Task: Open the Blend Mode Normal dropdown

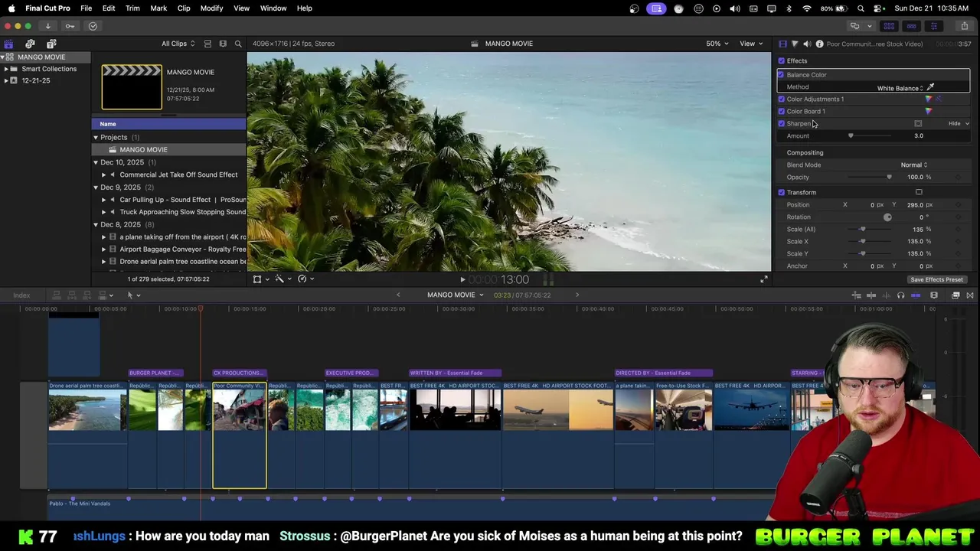Action: [914, 165]
